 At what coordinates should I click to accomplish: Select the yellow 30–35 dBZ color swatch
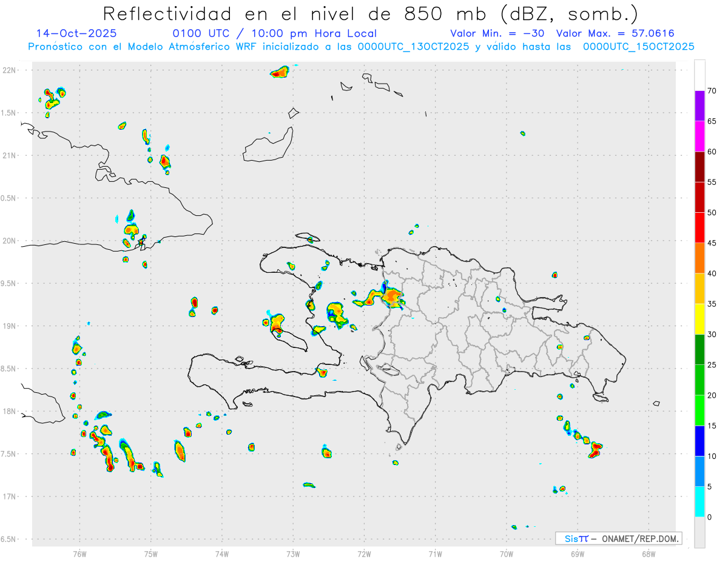coord(699,319)
